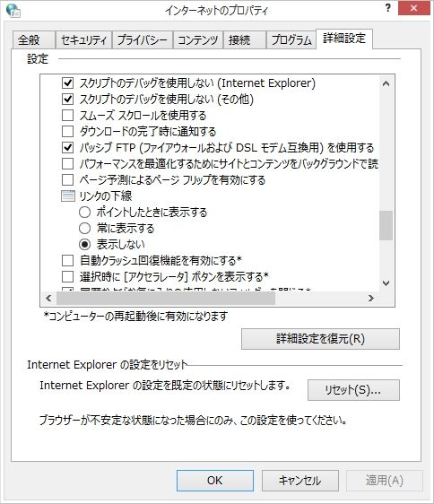Select ポイントしたときに表示する radio option
434x504 pixels.
pyautogui.click(x=84, y=213)
